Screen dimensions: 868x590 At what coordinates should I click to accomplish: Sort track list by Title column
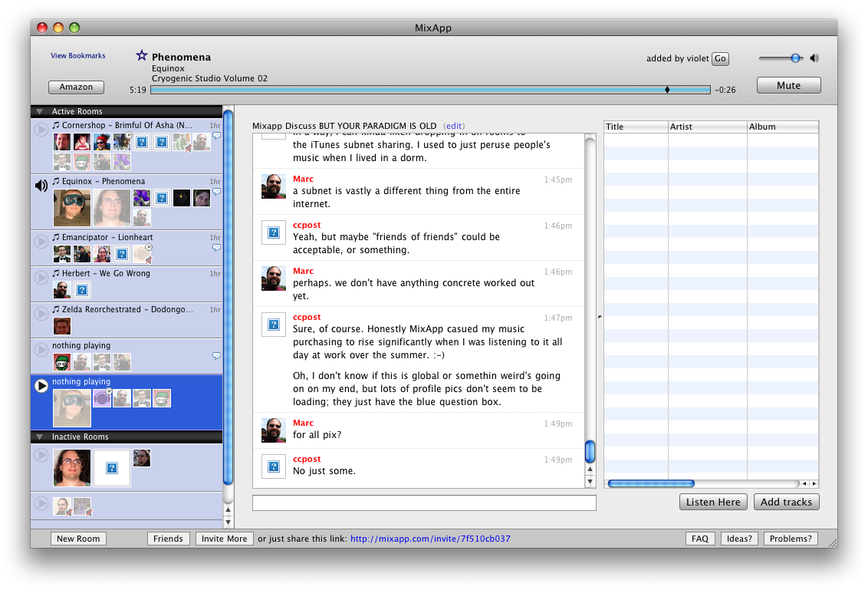click(x=635, y=127)
